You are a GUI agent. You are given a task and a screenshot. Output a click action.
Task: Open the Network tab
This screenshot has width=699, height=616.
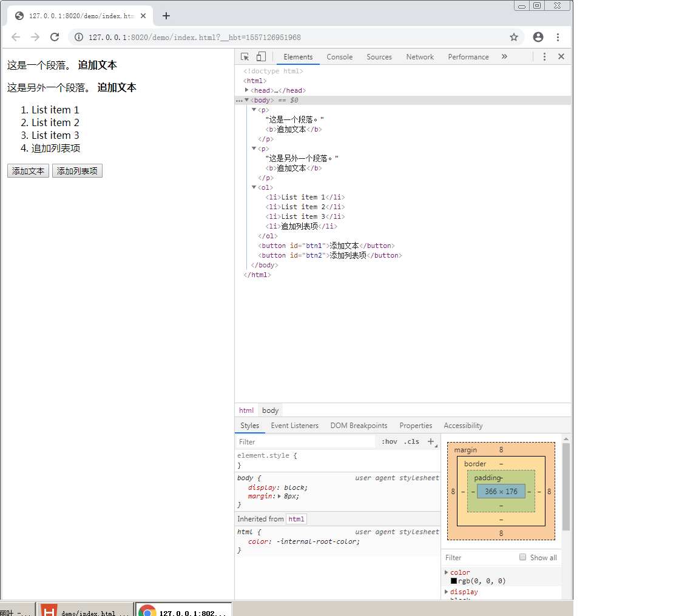[x=419, y=57]
